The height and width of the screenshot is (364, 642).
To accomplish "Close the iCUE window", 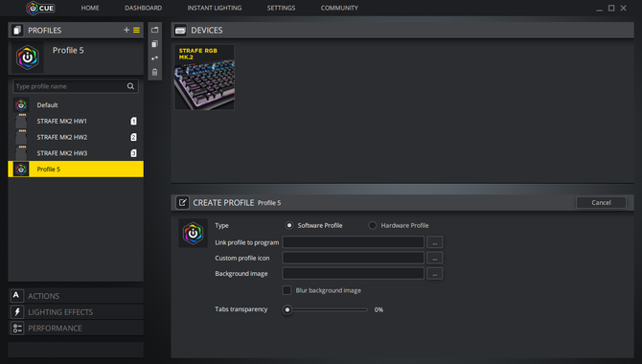I will coord(623,8).
